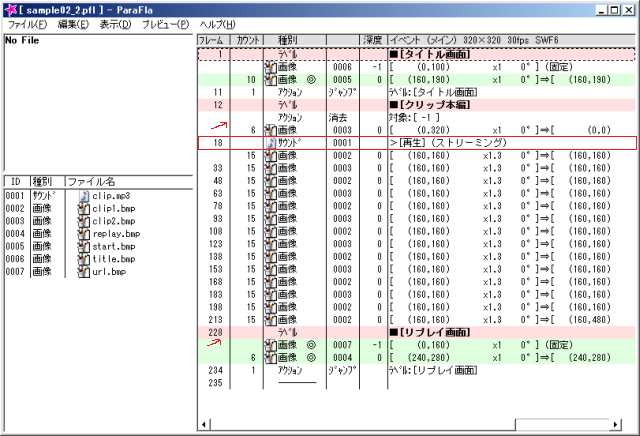Screen dimensions: 640x436
Task: Open the ファイル(F) menu
Action: coord(27,24)
